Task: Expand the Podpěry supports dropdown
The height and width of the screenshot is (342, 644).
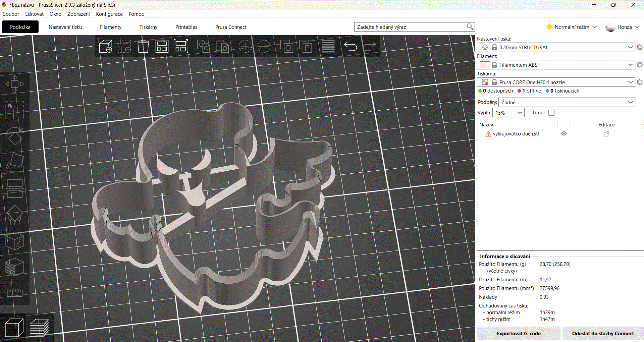Action: [x=567, y=102]
